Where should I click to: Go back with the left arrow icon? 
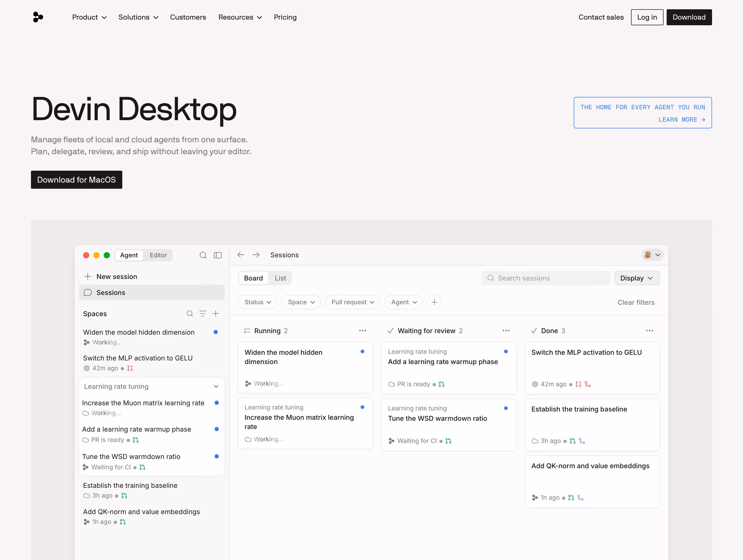(x=241, y=255)
